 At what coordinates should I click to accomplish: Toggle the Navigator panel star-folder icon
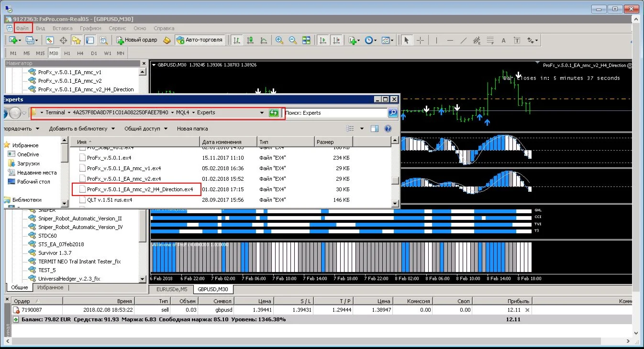tap(76, 40)
